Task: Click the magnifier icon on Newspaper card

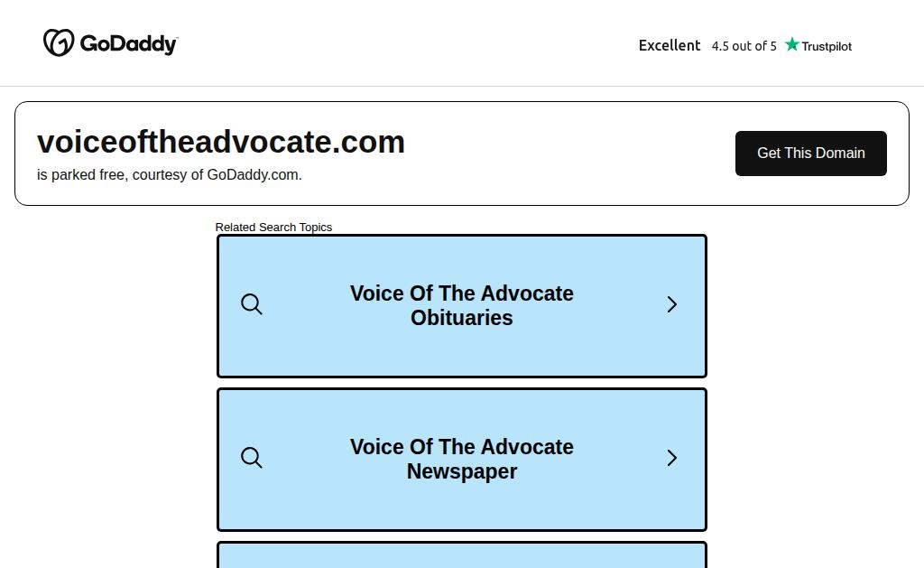Action: point(252,458)
